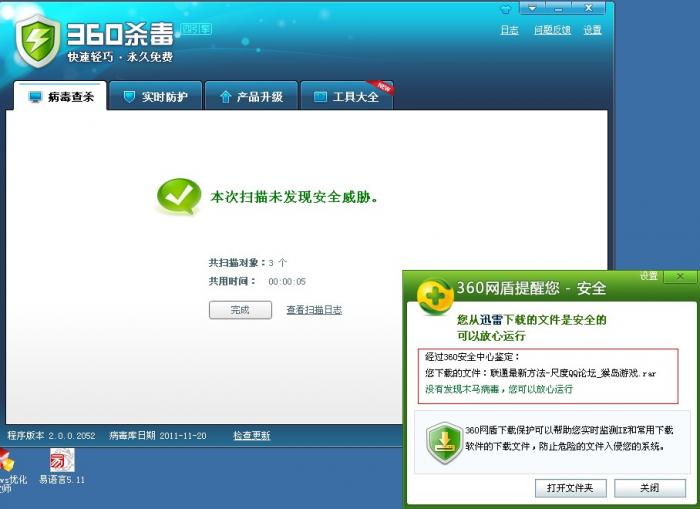Switch to the 实时防护 tab
This screenshot has height=509, width=700.
click(x=156, y=96)
